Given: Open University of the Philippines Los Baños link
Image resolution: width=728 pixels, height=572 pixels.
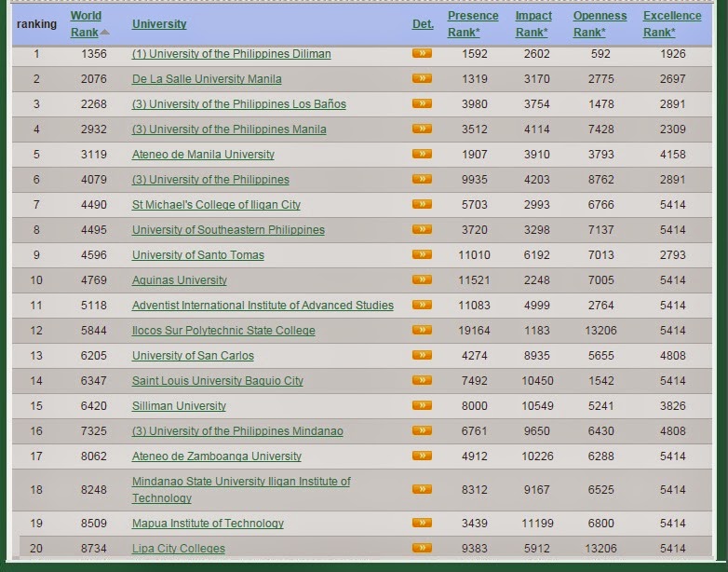Looking at the screenshot, I should 239,104.
